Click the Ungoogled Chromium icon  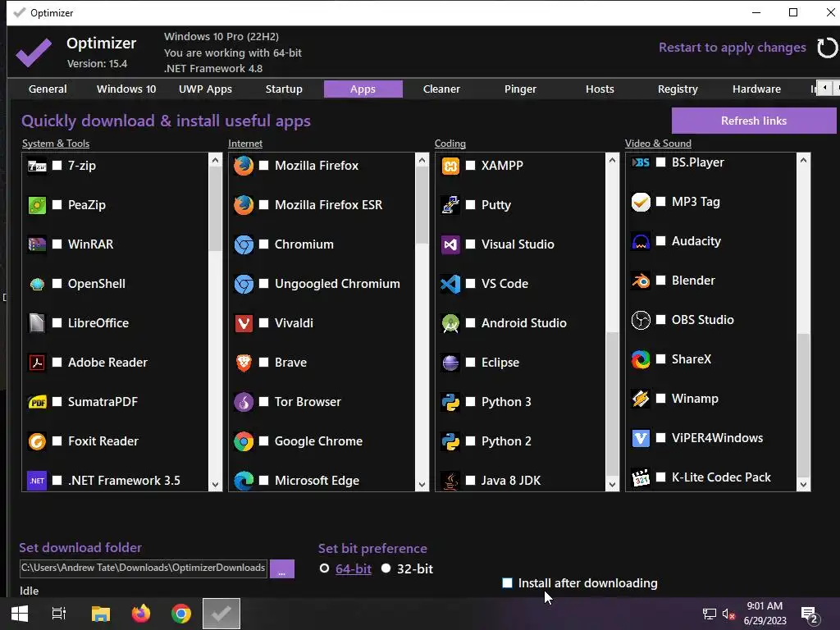point(244,284)
